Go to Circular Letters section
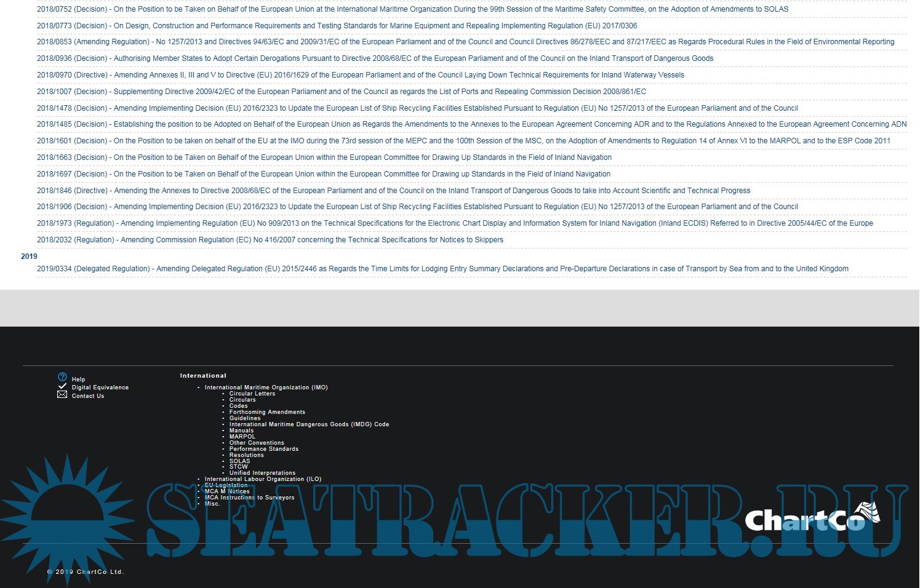This screenshot has height=588, width=923. [x=252, y=394]
